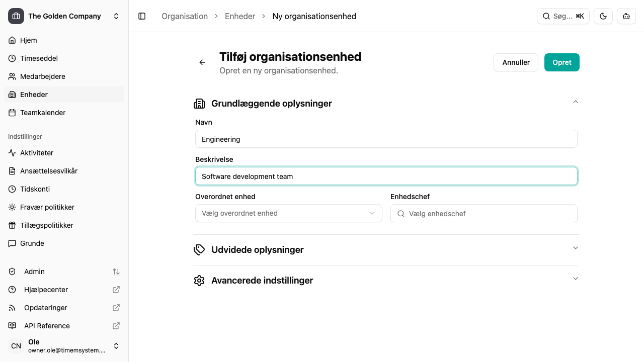Screen dimensions: 644x362
Task: Open the Vælg overordnet enhed dropdown
Action: click(x=288, y=213)
